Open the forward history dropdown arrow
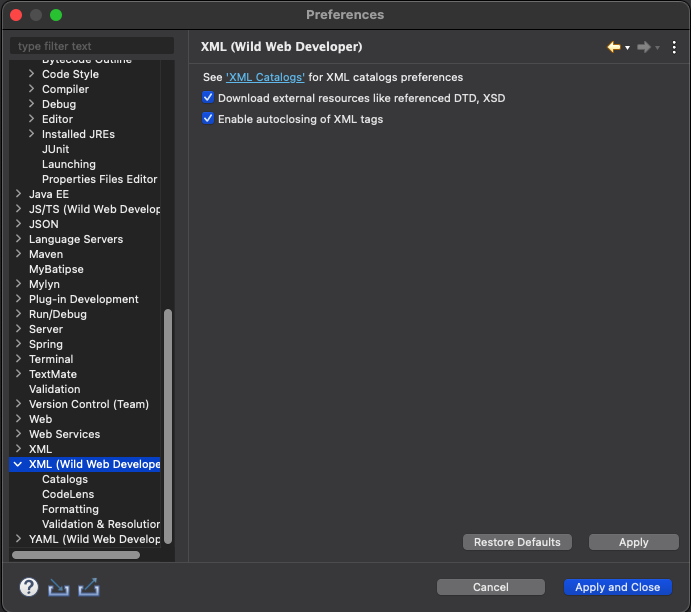This screenshot has width=691, height=612. coord(657,47)
